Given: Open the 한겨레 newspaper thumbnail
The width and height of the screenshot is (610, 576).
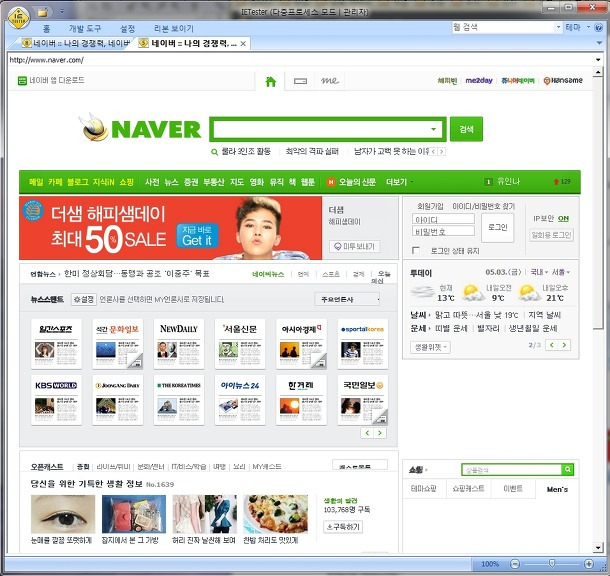Looking at the screenshot, I should pos(301,400).
